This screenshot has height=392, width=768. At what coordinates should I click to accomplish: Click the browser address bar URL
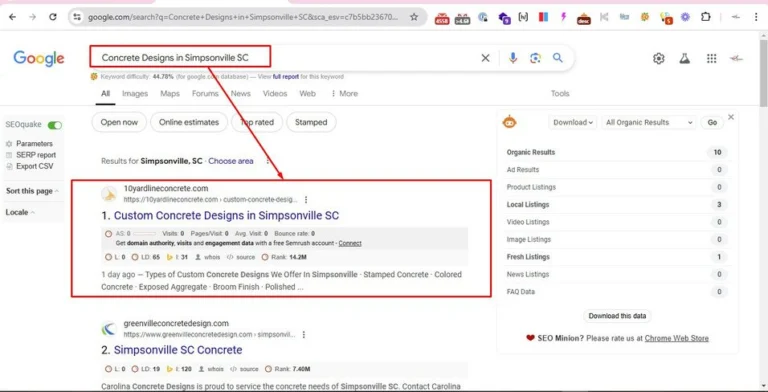243,17
